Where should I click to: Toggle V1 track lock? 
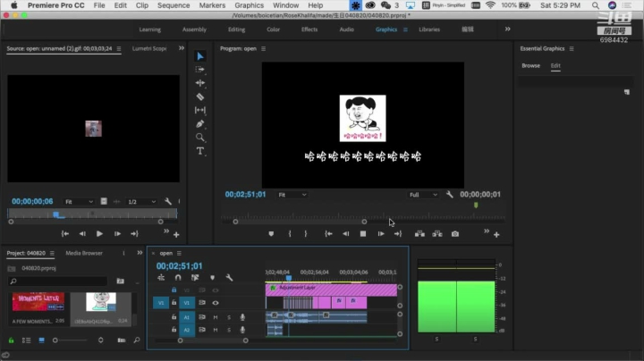(x=174, y=303)
